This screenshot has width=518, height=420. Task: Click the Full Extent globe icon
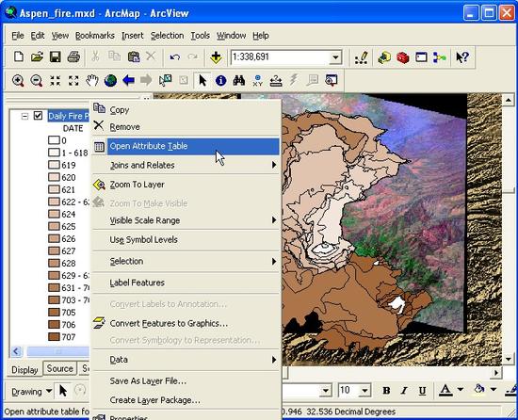click(110, 81)
